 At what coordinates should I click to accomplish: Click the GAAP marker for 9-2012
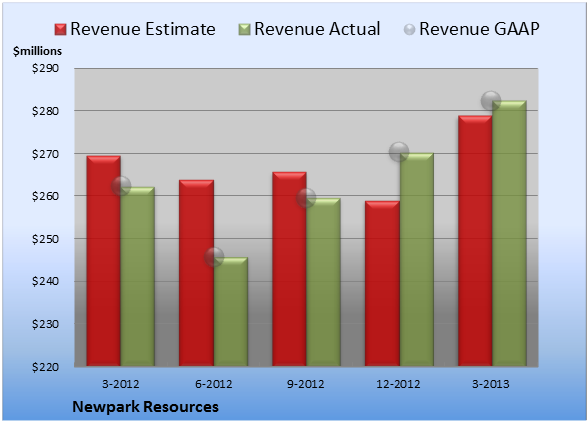point(306,197)
